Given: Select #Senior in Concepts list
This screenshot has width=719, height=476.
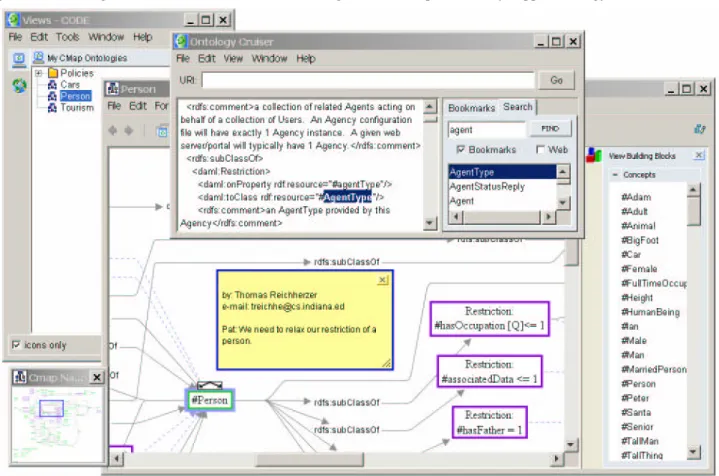Looking at the screenshot, I should [x=637, y=427].
